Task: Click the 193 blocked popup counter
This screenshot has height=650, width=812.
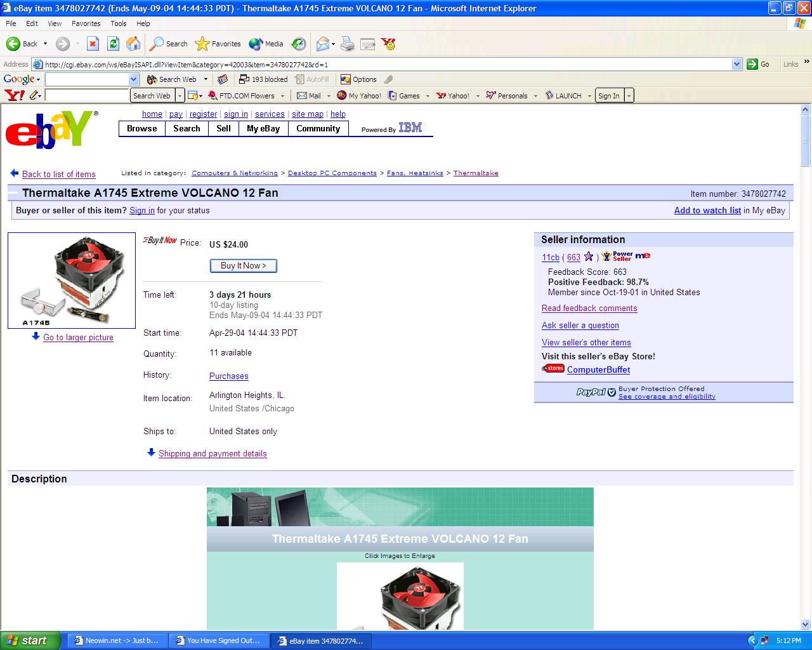Action: 264,79
